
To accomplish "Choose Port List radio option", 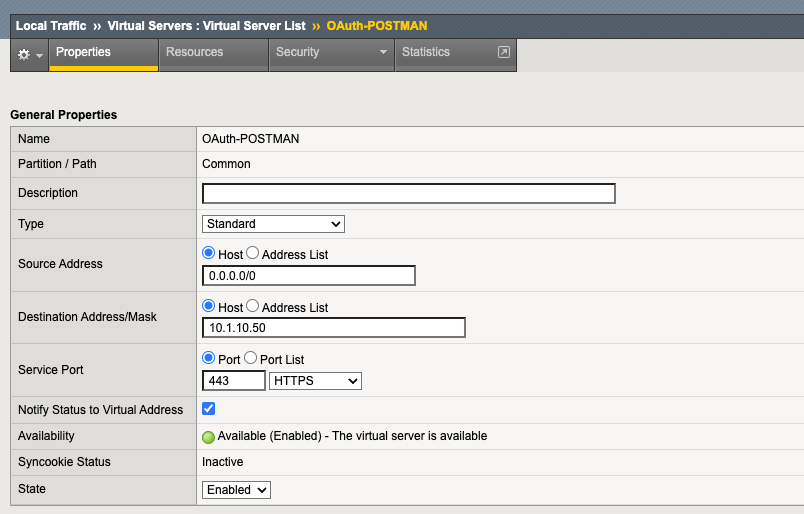I will 251,359.
